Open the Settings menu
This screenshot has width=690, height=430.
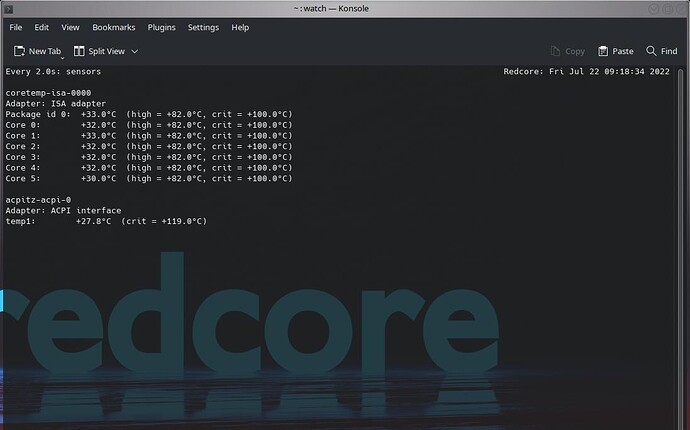coord(203,27)
